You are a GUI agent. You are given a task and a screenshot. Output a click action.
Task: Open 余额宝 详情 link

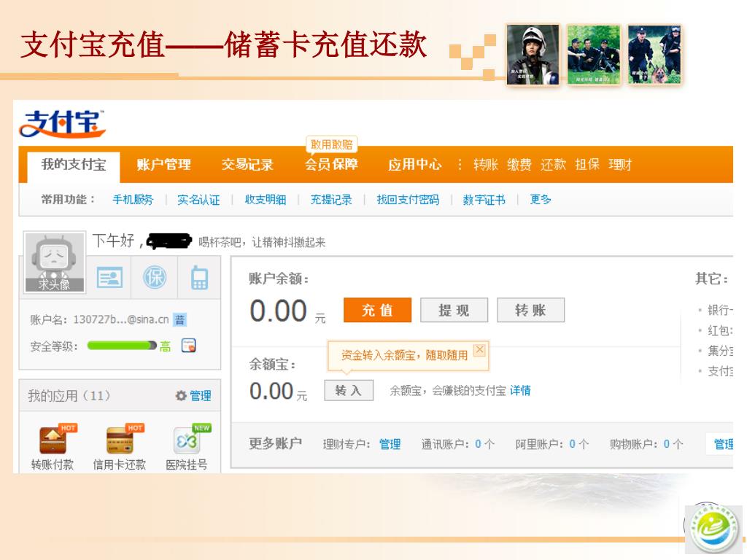coord(520,391)
